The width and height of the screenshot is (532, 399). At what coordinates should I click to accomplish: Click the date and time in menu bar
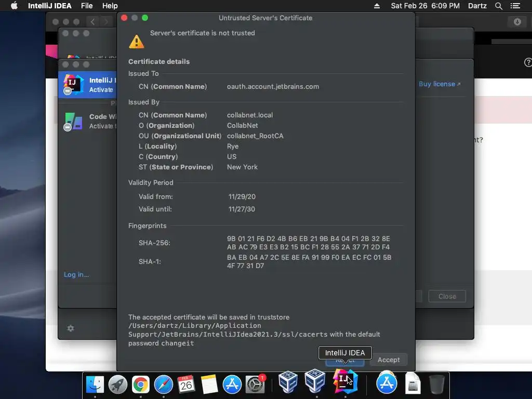[x=425, y=6]
